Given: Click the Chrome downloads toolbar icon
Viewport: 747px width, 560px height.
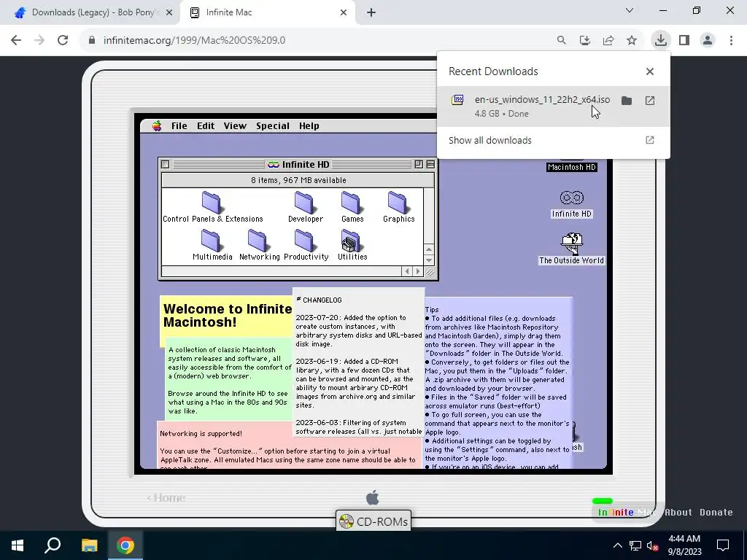Looking at the screenshot, I should (661, 40).
